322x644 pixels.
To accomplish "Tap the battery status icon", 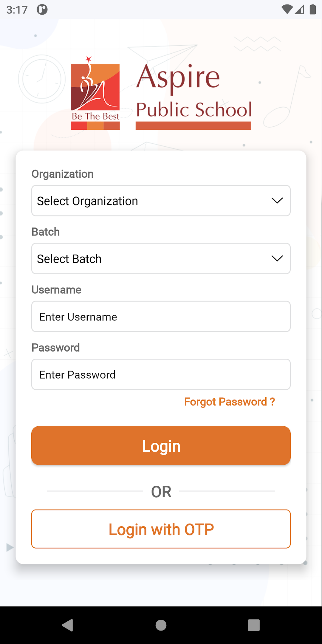I will (x=313, y=10).
